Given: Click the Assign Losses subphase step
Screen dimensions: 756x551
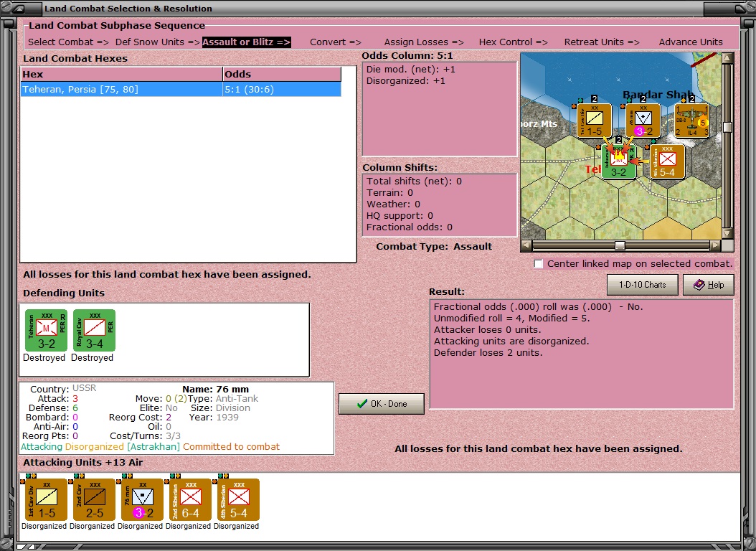Looking at the screenshot, I should click(424, 42).
